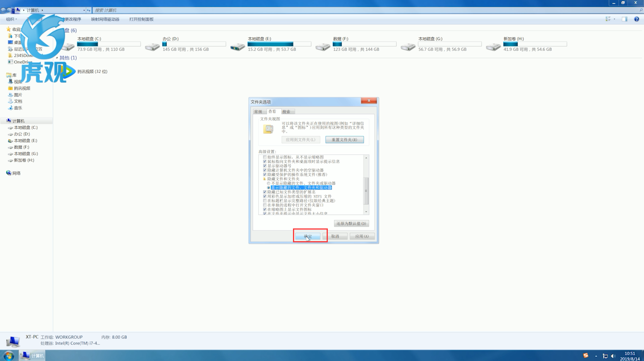Click the 计算机 taskbar button
The height and width of the screenshot is (361, 644).
point(33,356)
